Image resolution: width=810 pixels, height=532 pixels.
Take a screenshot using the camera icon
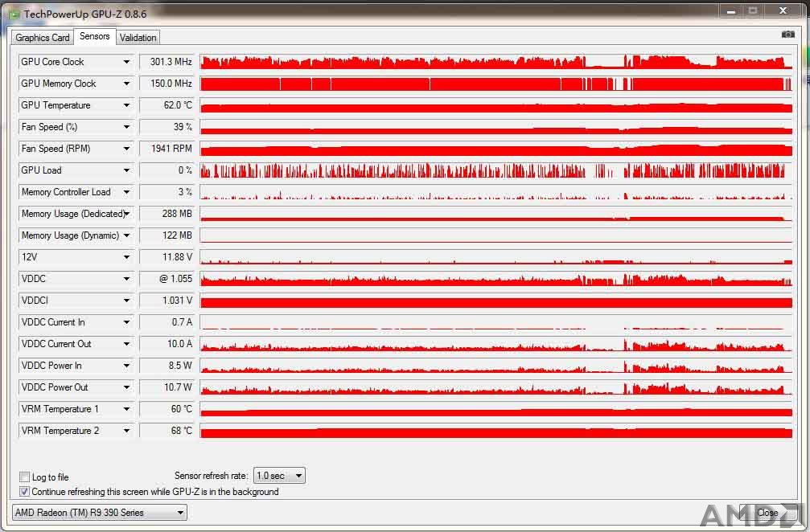tap(787, 34)
